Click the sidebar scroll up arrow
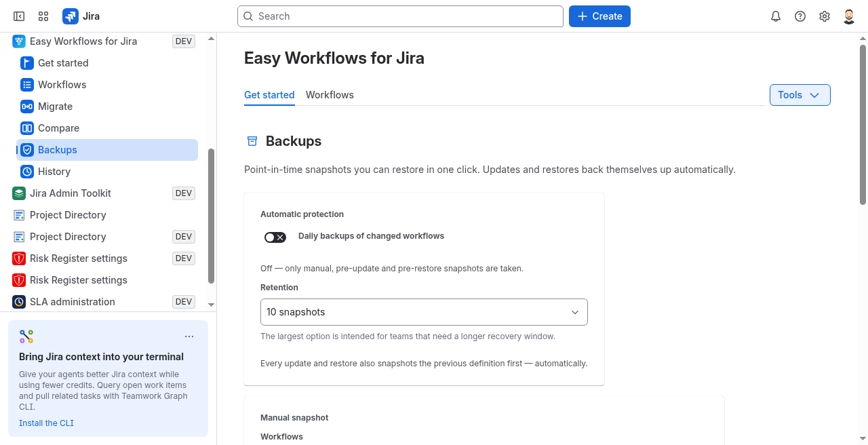The width and height of the screenshot is (868, 445). tap(211, 39)
